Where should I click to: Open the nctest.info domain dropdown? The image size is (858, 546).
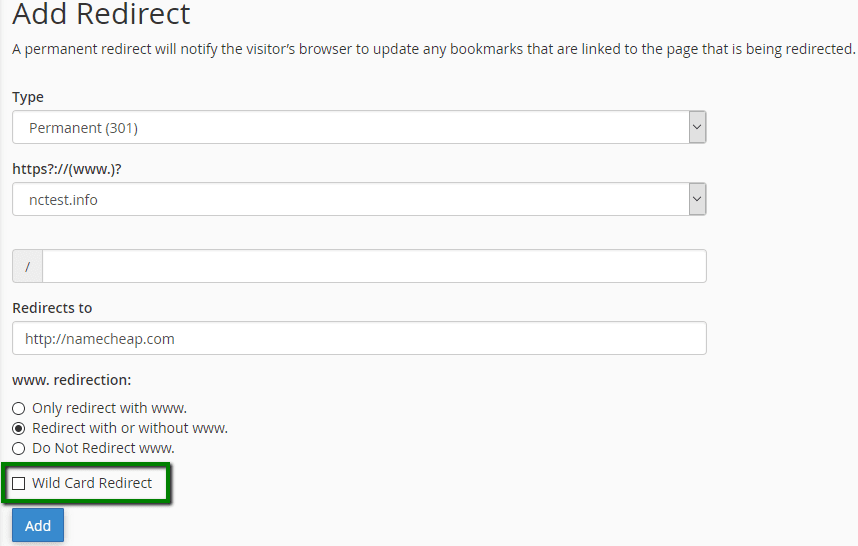coord(359,199)
